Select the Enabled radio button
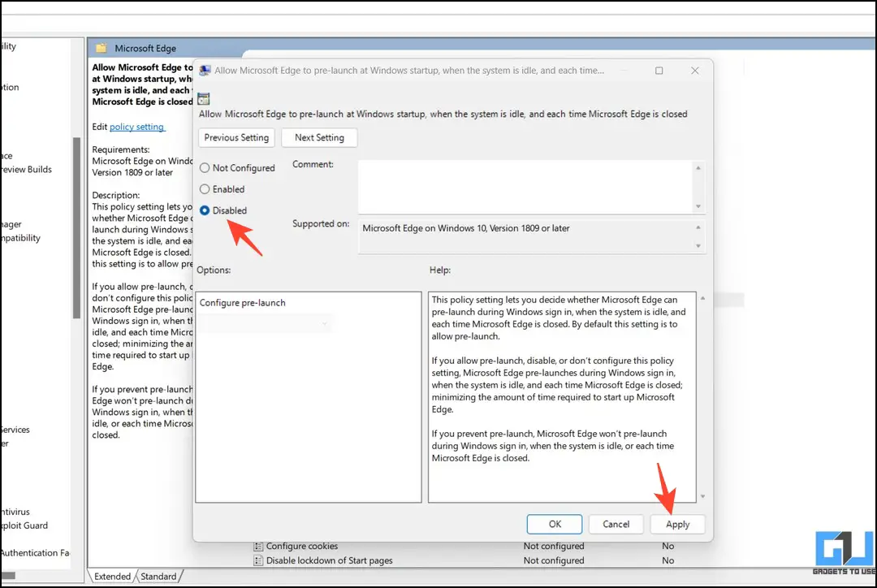Image resolution: width=877 pixels, height=588 pixels. (204, 189)
